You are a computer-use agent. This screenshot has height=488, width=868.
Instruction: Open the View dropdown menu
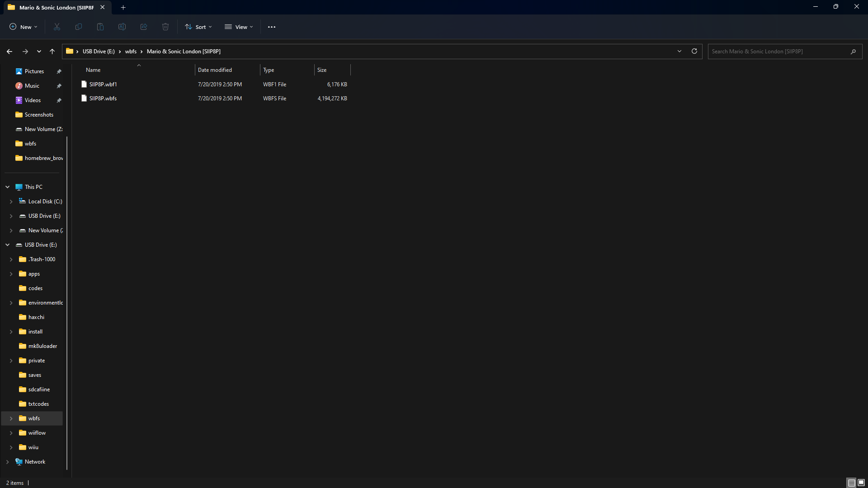click(x=239, y=27)
